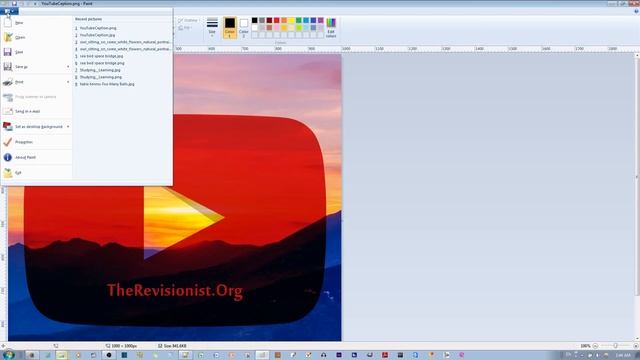Image resolution: width=640 pixels, height=360 pixels.
Task: Pick the orange color swatch
Action: [284, 20]
